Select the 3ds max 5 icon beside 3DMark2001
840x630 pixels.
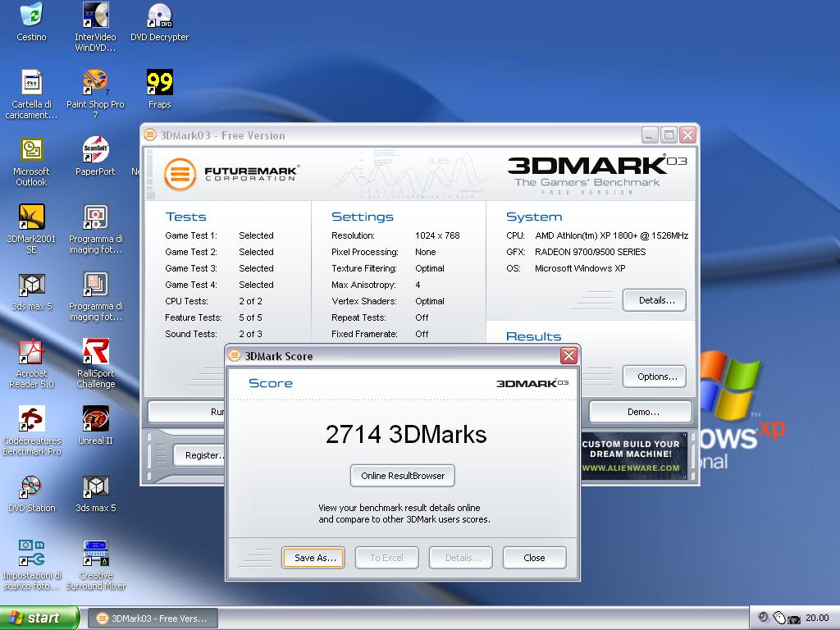point(31,292)
